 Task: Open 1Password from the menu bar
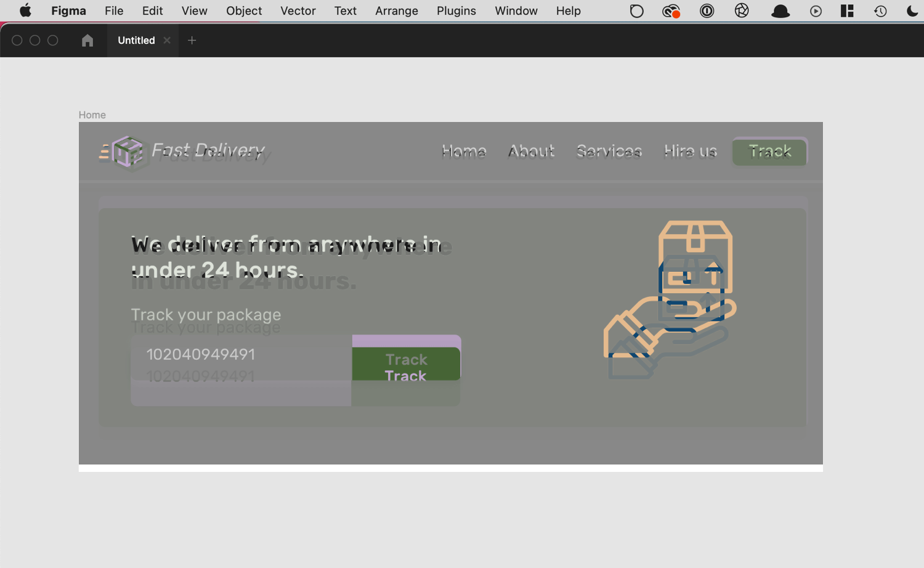point(707,11)
